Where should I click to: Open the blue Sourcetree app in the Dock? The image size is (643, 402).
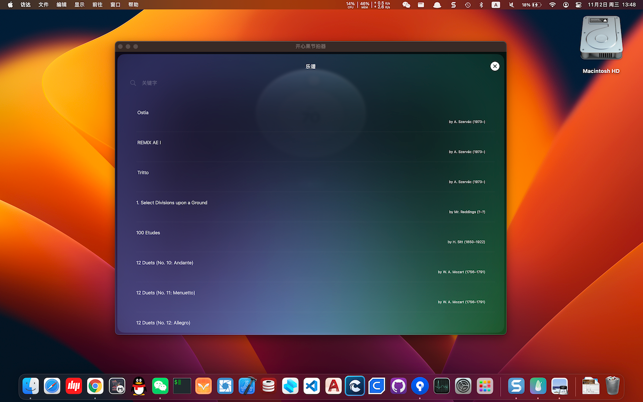(420, 386)
